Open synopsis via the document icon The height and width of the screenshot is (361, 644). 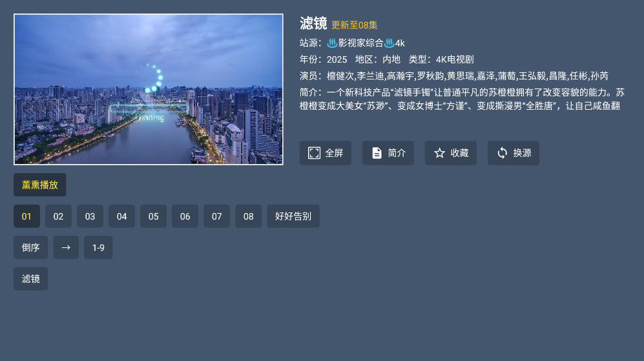pos(377,153)
